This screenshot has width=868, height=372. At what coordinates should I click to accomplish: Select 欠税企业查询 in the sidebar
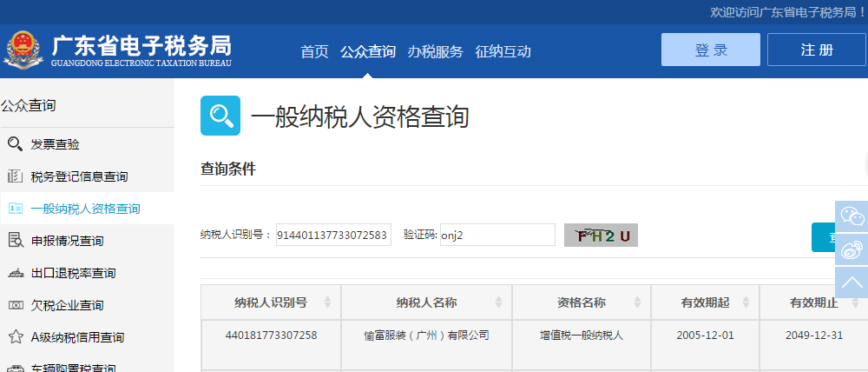(67, 305)
